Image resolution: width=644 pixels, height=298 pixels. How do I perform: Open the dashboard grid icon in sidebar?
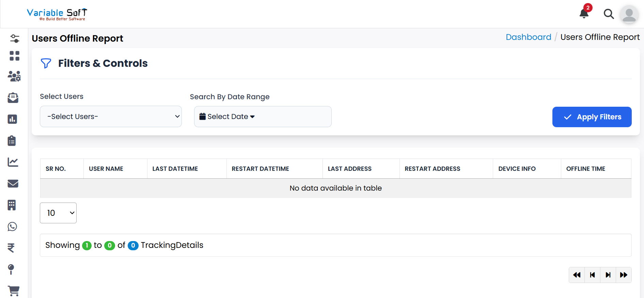tap(14, 56)
